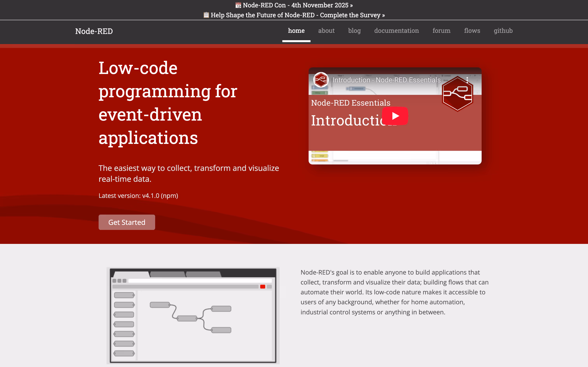Click the Node-RED channel avatar on the video
This screenshot has height=367, width=588.
coord(321,80)
